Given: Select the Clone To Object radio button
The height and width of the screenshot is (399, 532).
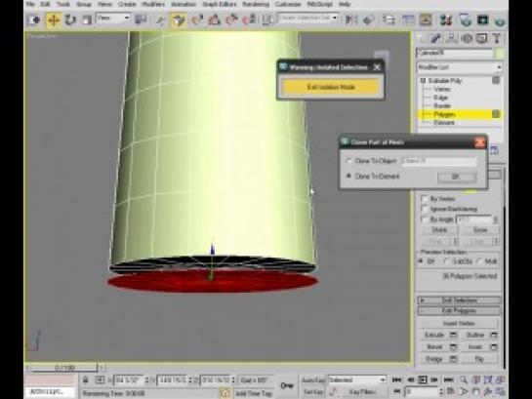Looking at the screenshot, I should point(348,161).
